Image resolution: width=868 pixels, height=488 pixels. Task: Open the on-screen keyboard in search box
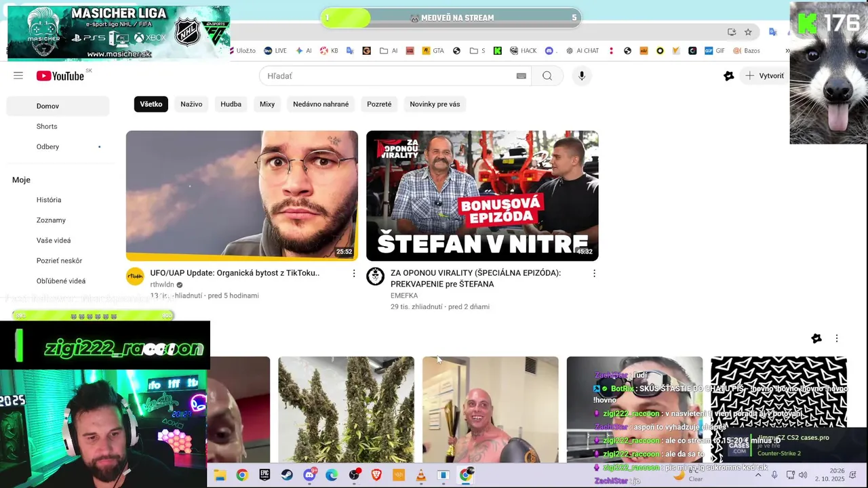521,76
